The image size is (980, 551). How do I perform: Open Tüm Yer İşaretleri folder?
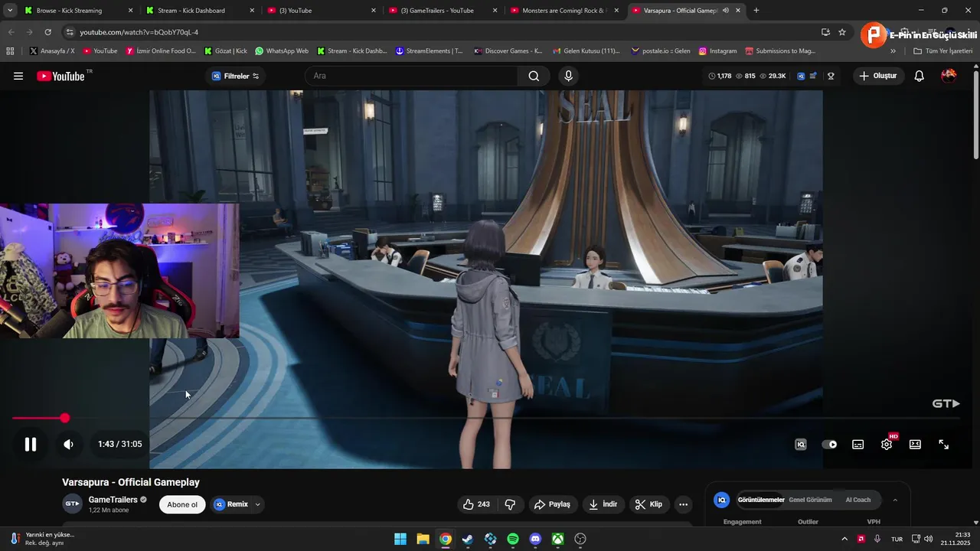942,51
